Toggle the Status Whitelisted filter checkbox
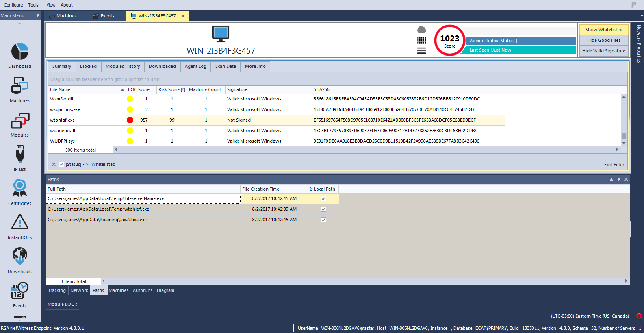 [61, 165]
